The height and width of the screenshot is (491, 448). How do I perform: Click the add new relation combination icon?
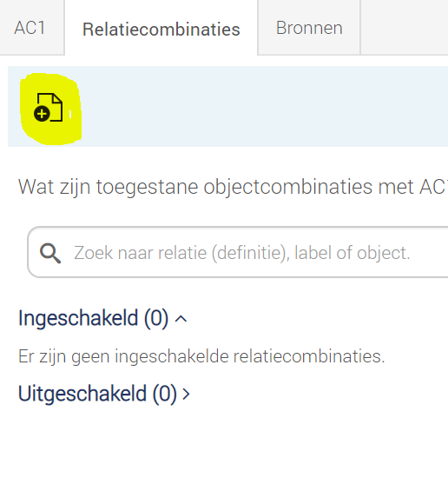49,108
